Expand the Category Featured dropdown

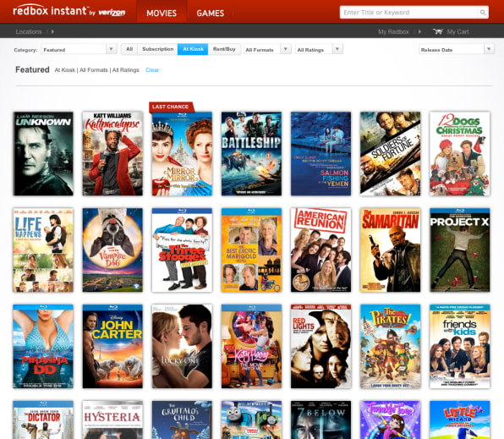79,49
